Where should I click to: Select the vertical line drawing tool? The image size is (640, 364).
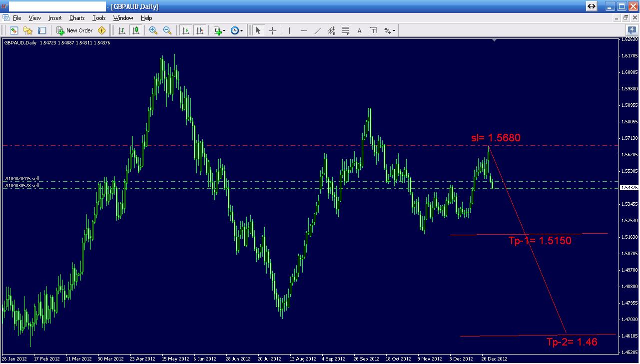click(x=289, y=30)
